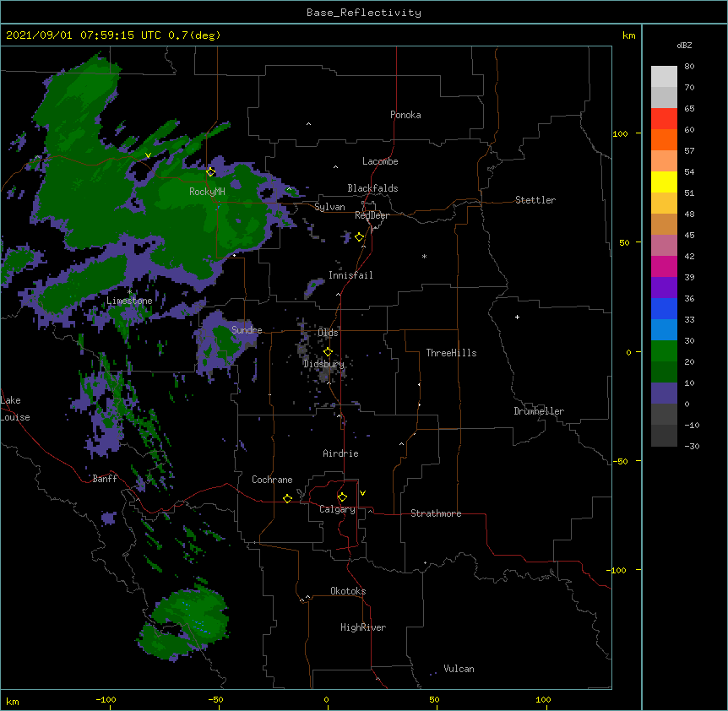Click the yellow diamond marker above Calgary
The width and height of the screenshot is (728, 711).
click(342, 497)
